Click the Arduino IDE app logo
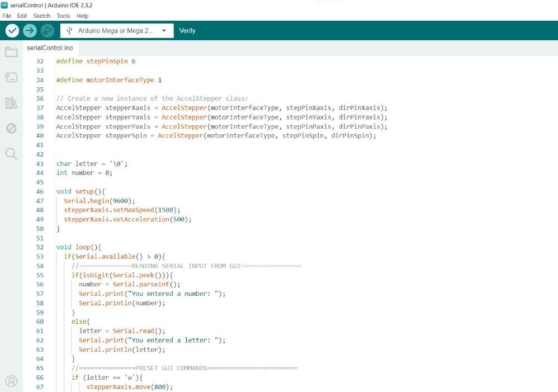558x392 pixels. [x=4, y=6]
